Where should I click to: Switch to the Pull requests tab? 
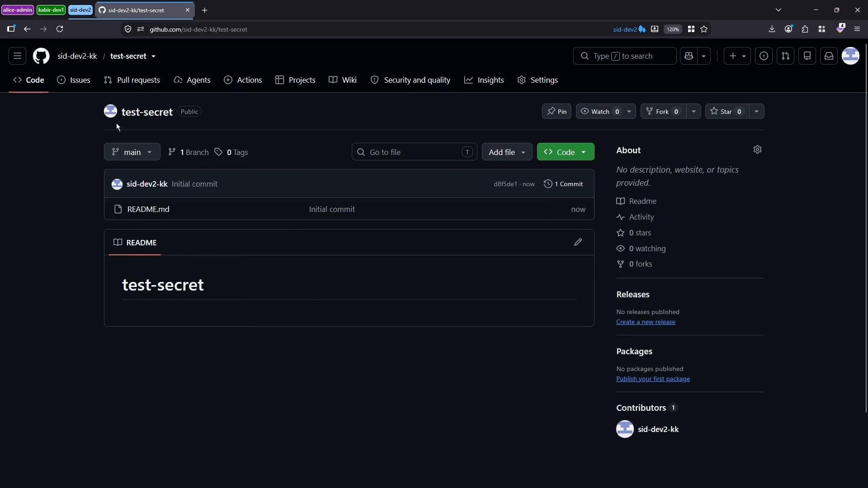tap(132, 80)
